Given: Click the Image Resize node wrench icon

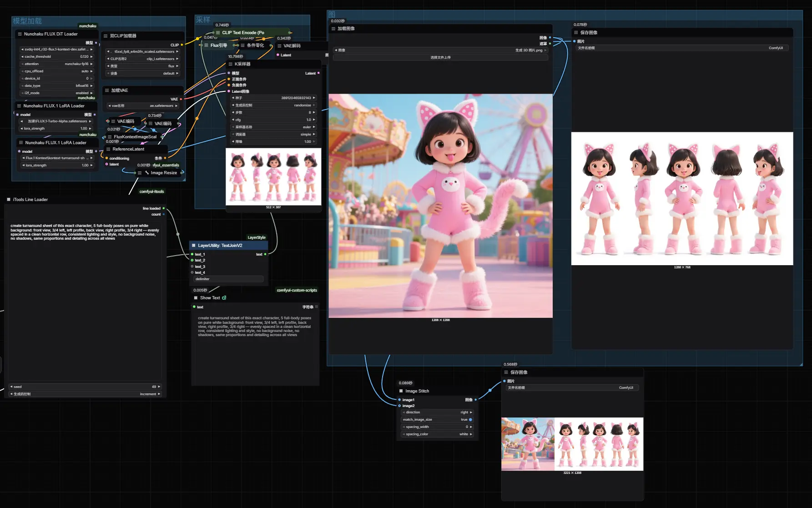Looking at the screenshot, I should 147,173.
